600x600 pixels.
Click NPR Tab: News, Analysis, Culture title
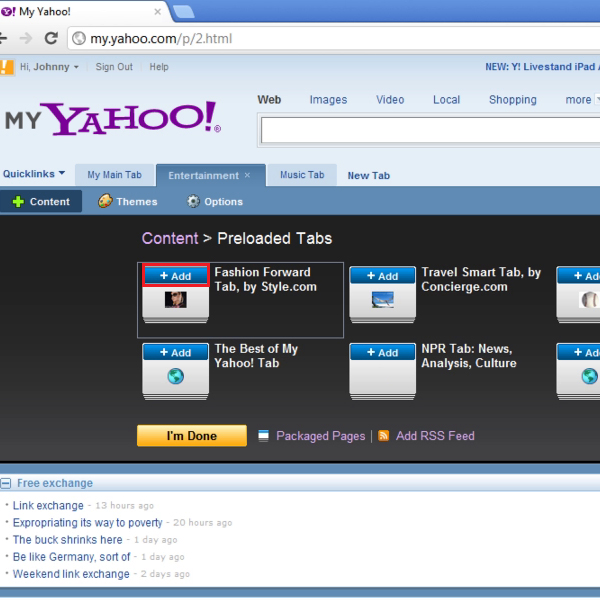point(469,356)
